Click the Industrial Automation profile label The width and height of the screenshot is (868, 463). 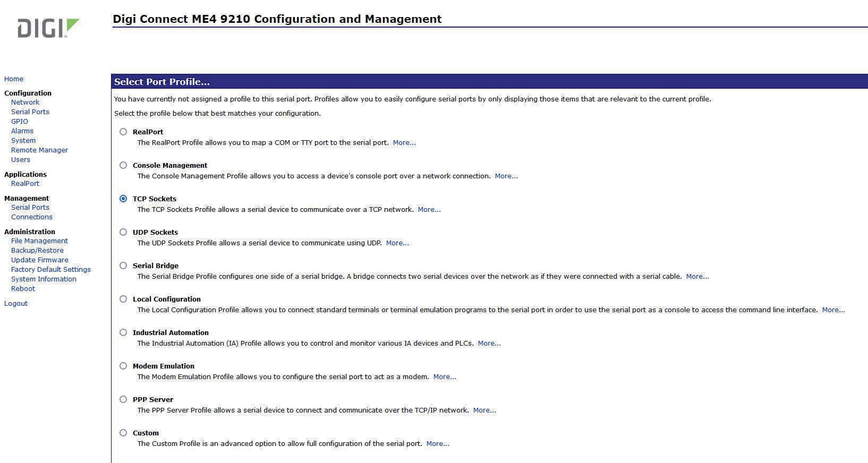171,332
